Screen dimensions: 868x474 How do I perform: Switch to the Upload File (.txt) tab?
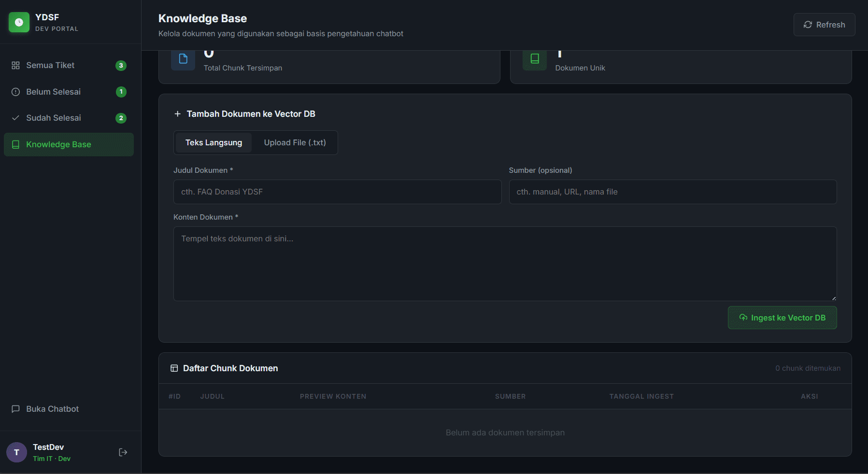coord(295,142)
